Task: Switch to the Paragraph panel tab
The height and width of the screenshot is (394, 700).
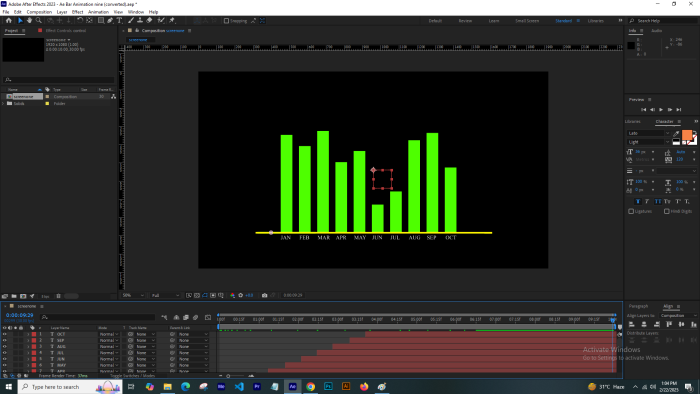Action: pos(638,306)
